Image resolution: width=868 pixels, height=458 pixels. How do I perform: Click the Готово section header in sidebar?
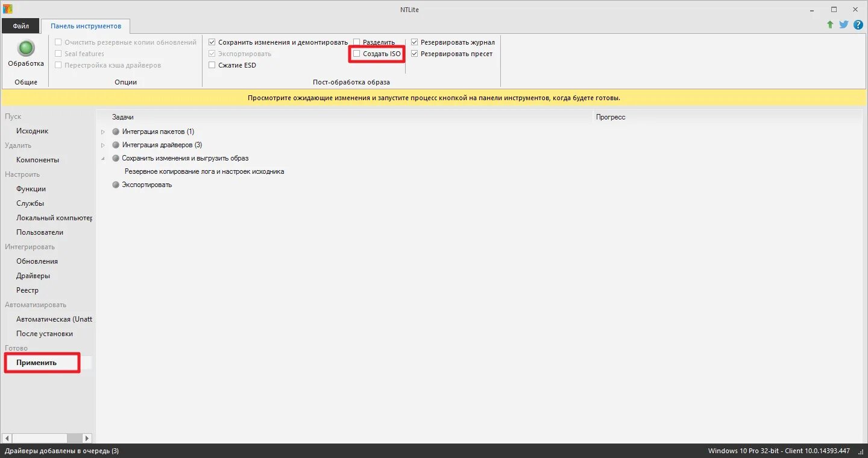pyautogui.click(x=16, y=348)
